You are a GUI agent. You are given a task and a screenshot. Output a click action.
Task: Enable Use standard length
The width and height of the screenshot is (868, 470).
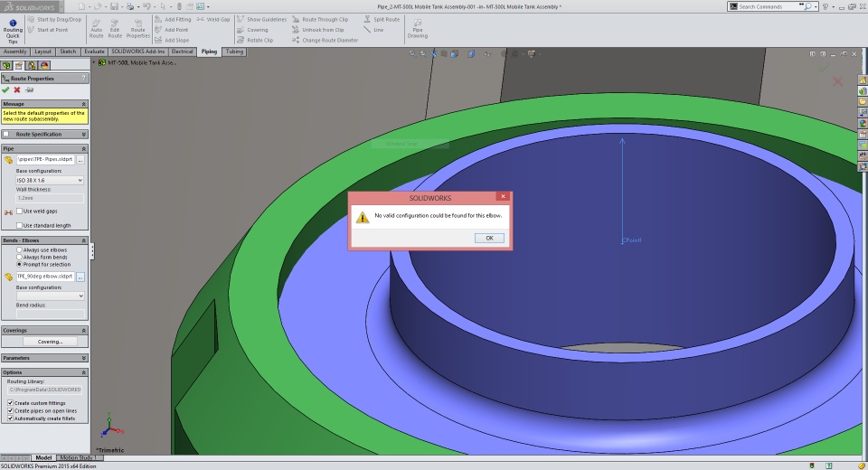tap(19, 225)
